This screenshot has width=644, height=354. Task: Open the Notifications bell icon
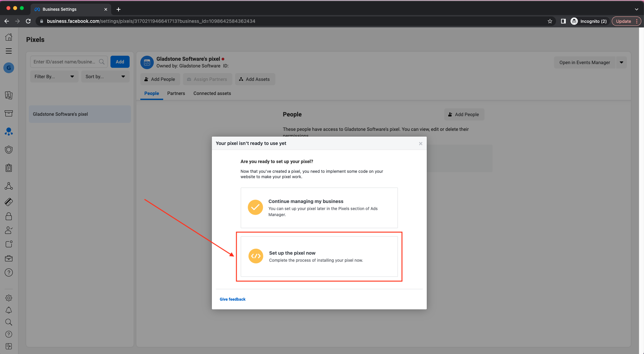point(9,310)
